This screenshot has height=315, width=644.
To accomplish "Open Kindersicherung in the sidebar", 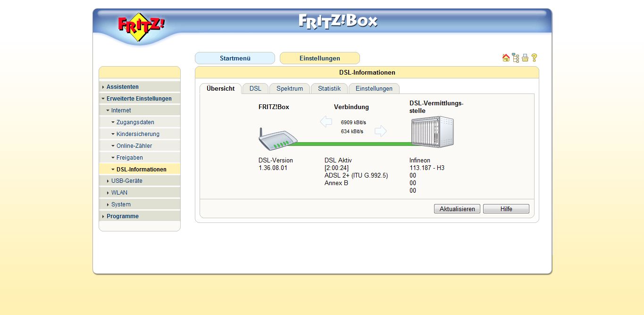I will (140, 134).
